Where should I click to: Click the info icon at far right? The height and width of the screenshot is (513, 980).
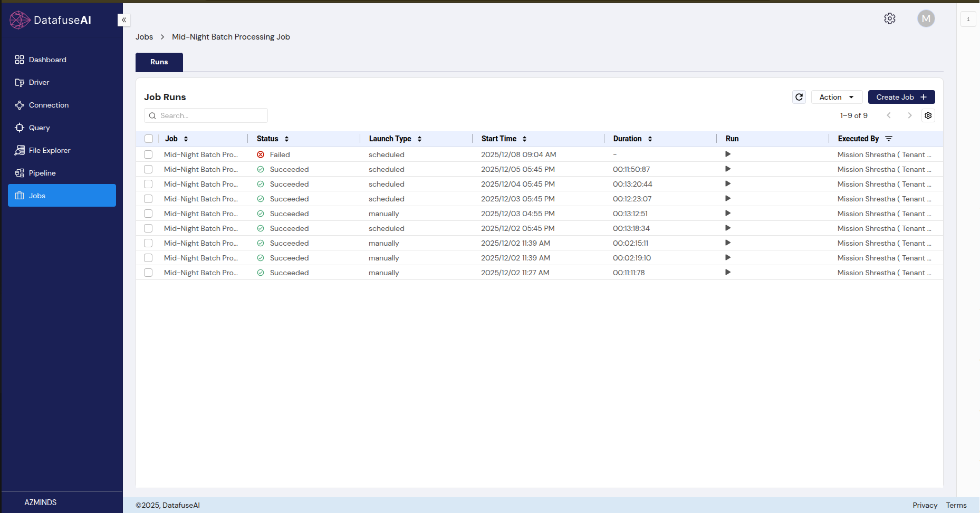click(x=968, y=19)
